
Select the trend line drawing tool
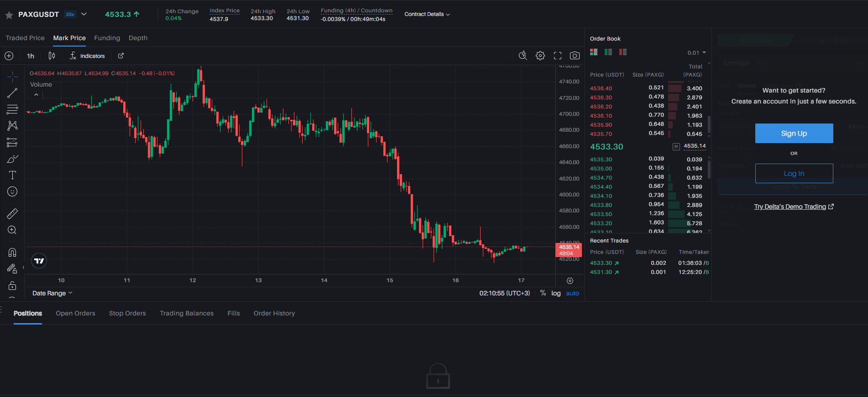click(x=12, y=93)
